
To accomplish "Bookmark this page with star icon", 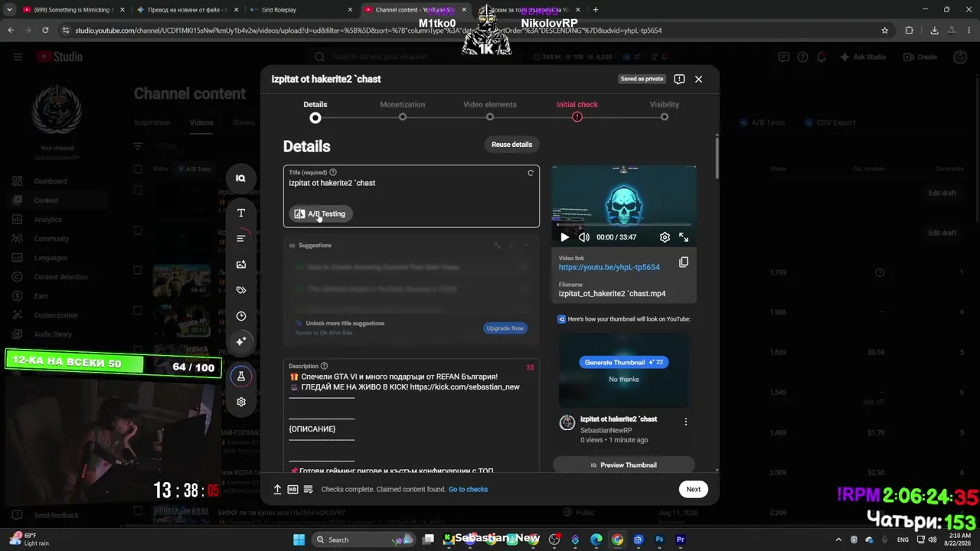I will 884,31.
